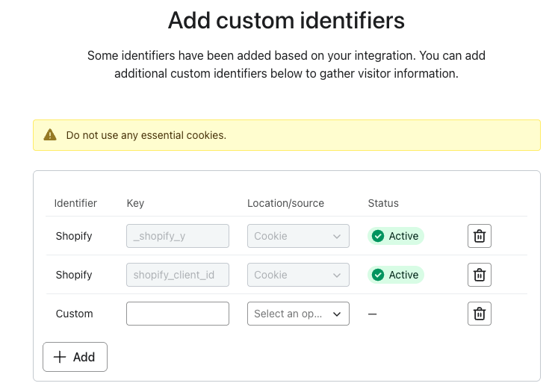This screenshot has width=555, height=392.
Task: Click the shopify_client_id key field
Action: 178,275
